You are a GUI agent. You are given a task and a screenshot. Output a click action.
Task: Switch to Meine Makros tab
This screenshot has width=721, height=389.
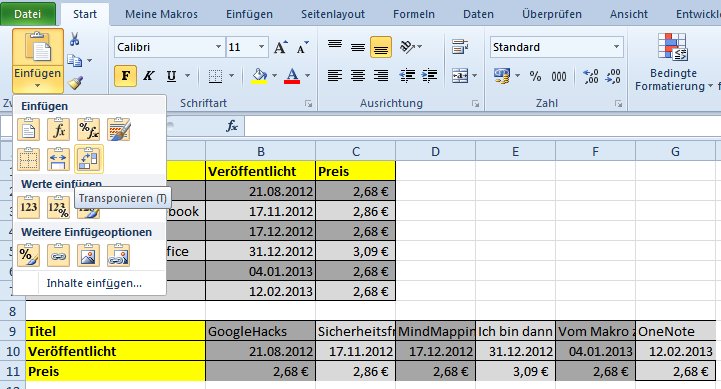(161, 14)
